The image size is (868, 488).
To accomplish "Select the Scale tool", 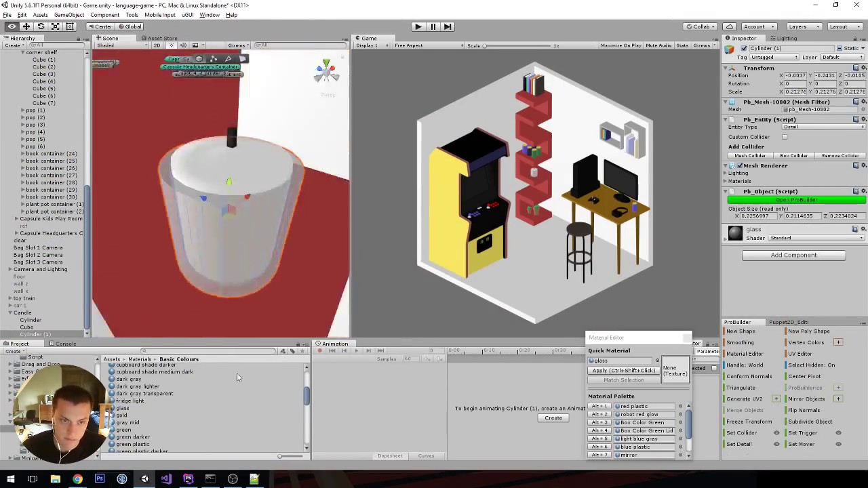I will click(x=55, y=26).
